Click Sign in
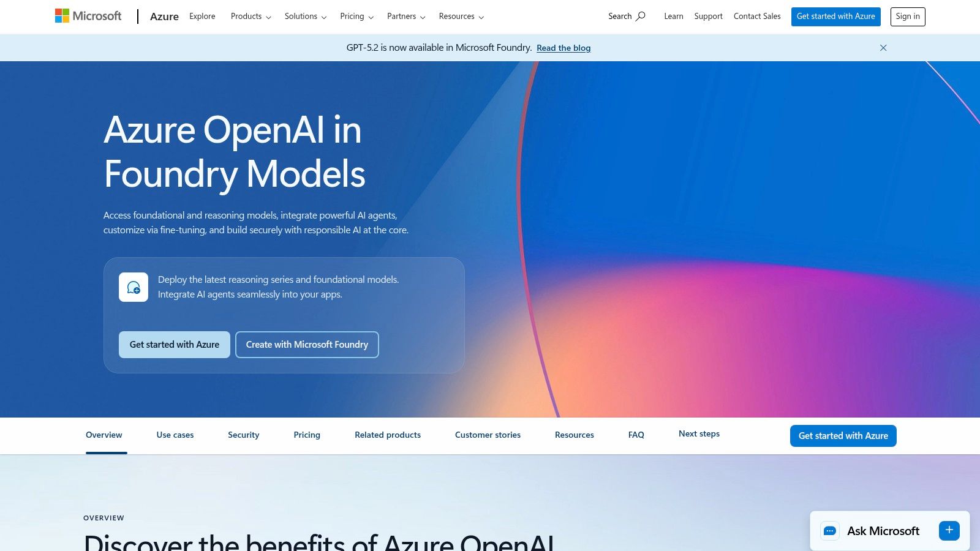The width and height of the screenshot is (980, 551). [907, 17]
